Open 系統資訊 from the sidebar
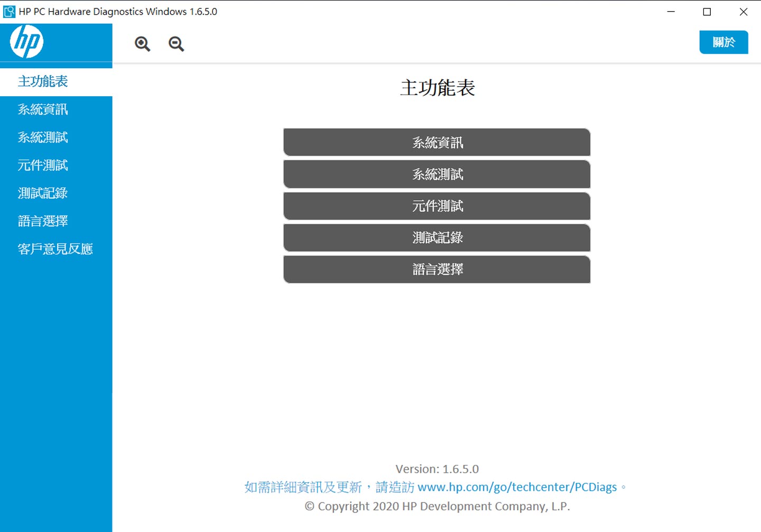761x532 pixels. [42, 109]
